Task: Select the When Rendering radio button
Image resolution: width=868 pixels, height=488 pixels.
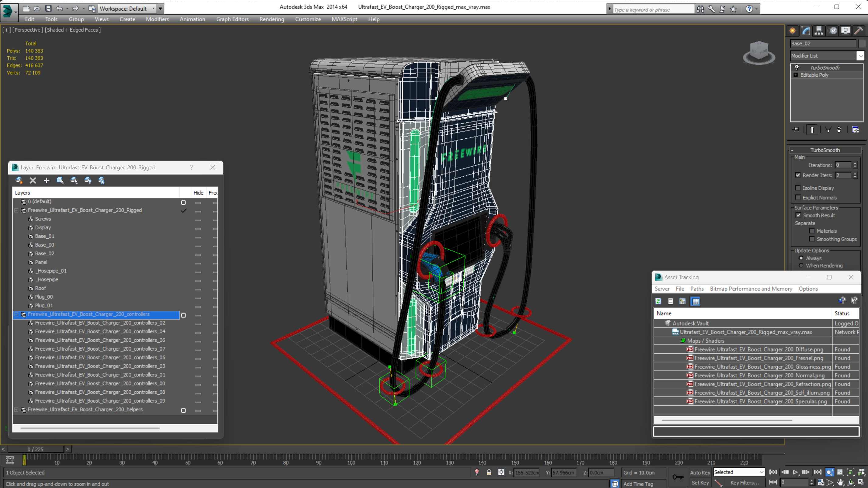Action: point(801,265)
